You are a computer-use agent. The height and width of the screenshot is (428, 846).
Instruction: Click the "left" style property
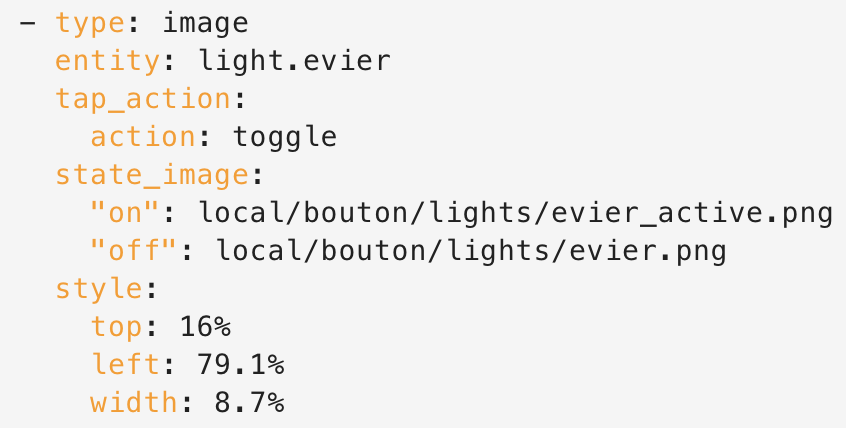[x=125, y=365]
